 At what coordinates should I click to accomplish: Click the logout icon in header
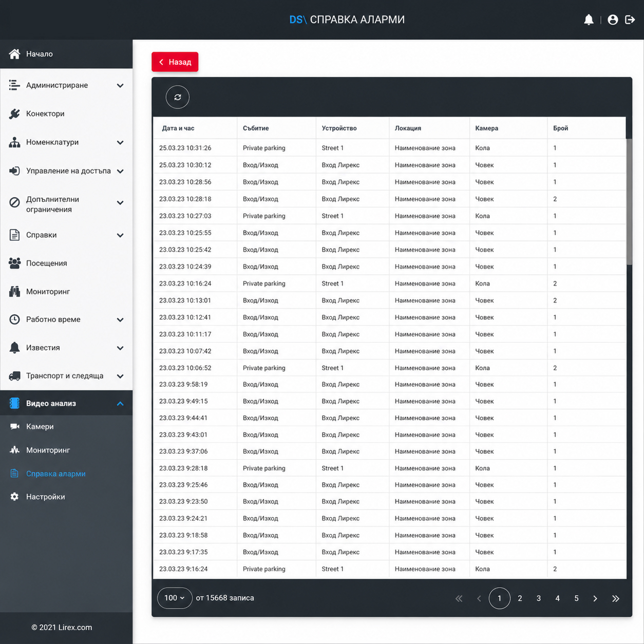[x=630, y=20]
